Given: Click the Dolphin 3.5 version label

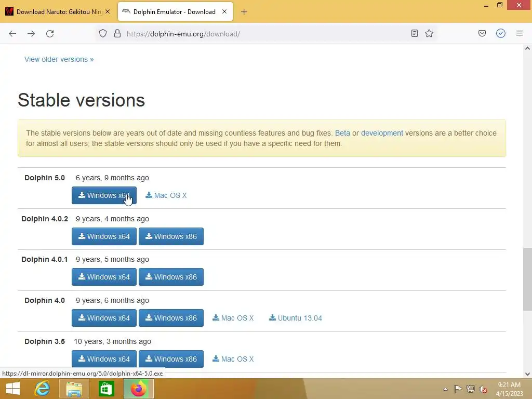Looking at the screenshot, I should point(45,341).
